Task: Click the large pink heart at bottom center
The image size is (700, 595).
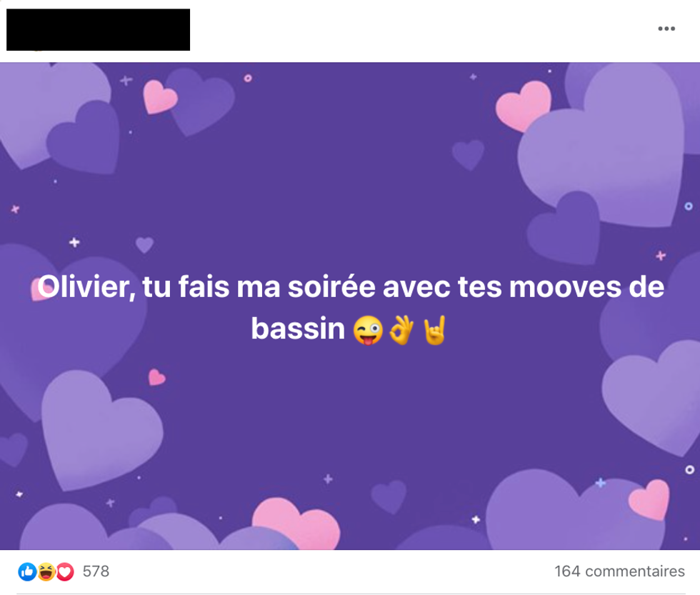Action: coord(296,524)
